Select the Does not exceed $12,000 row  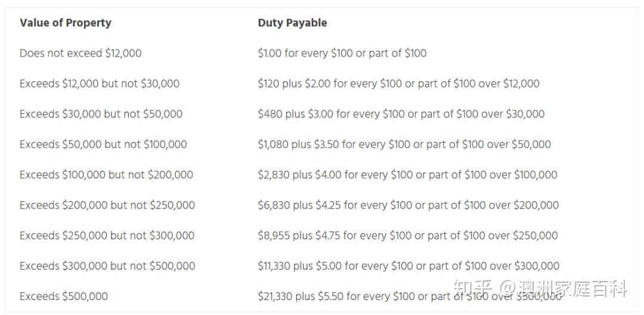click(321, 53)
